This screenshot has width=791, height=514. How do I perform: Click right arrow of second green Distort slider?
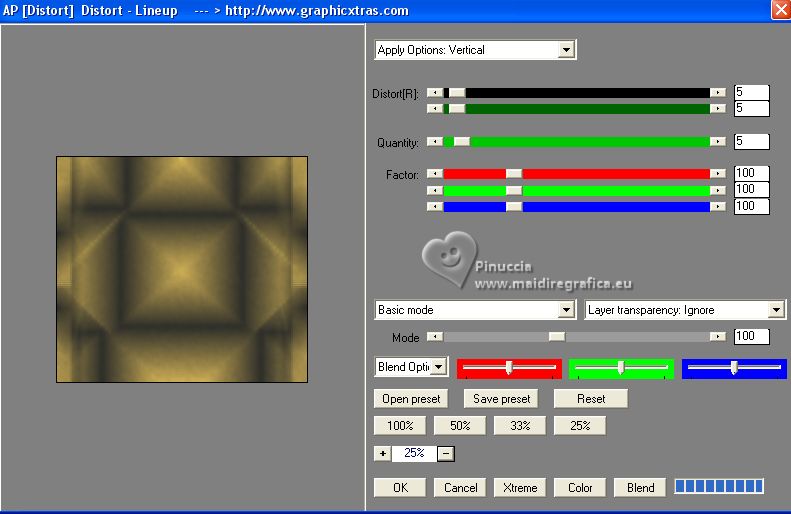[717, 108]
